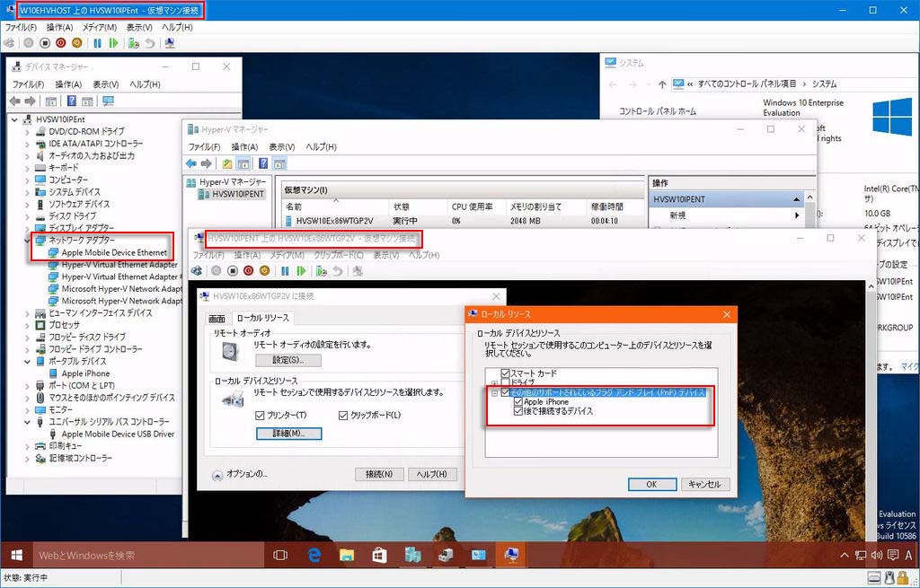This screenshot has height=588, width=920.
Task: Expand ディスプレイ アダプター in Device Manager
Action: (x=27, y=228)
